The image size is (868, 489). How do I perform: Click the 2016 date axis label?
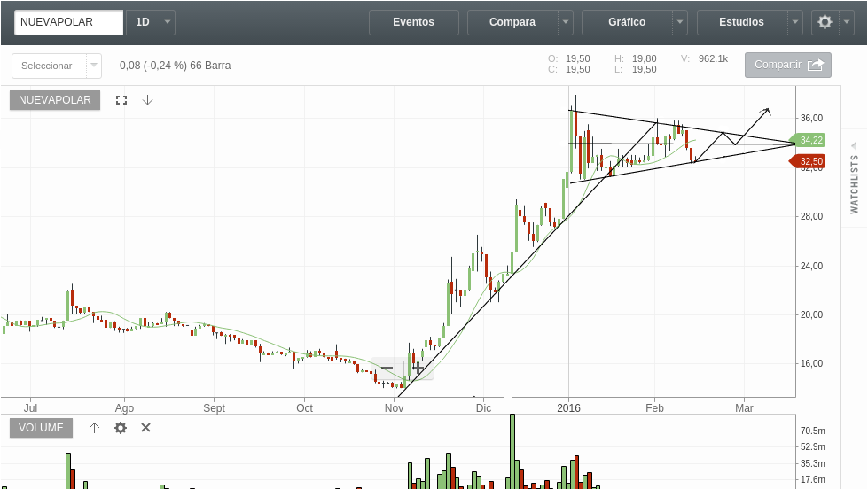click(x=568, y=408)
